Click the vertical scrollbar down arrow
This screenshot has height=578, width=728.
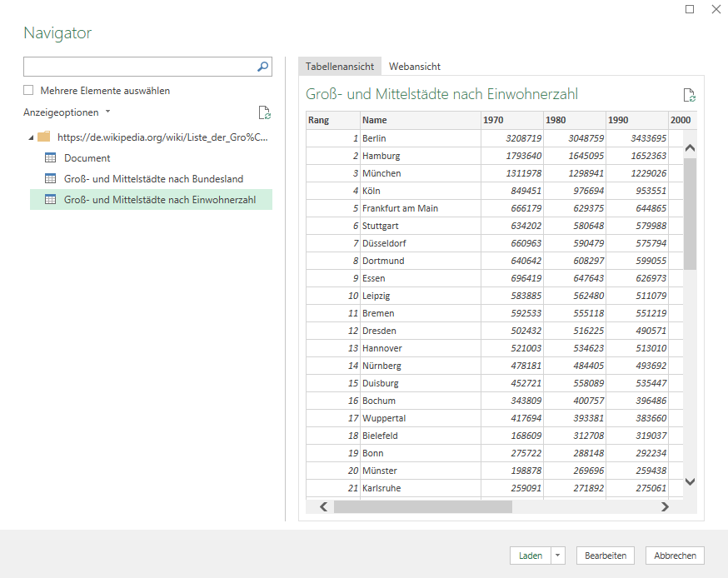coord(690,481)
